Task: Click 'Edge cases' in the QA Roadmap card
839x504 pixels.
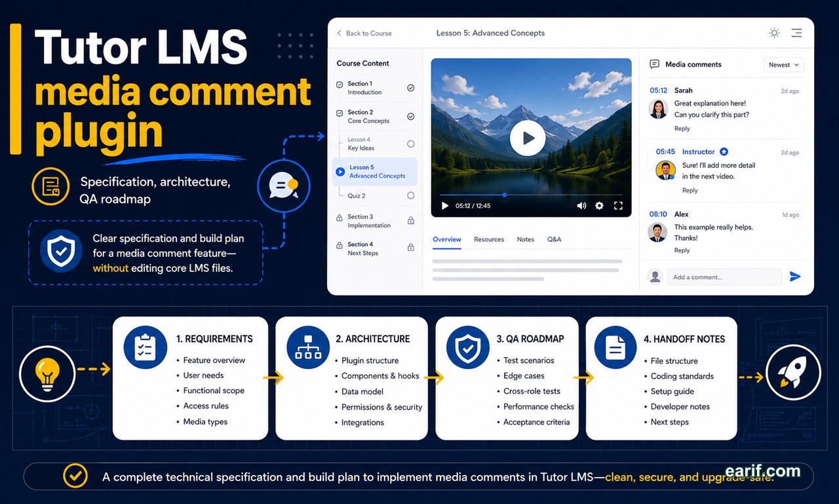Action: [x=524, y=376]
